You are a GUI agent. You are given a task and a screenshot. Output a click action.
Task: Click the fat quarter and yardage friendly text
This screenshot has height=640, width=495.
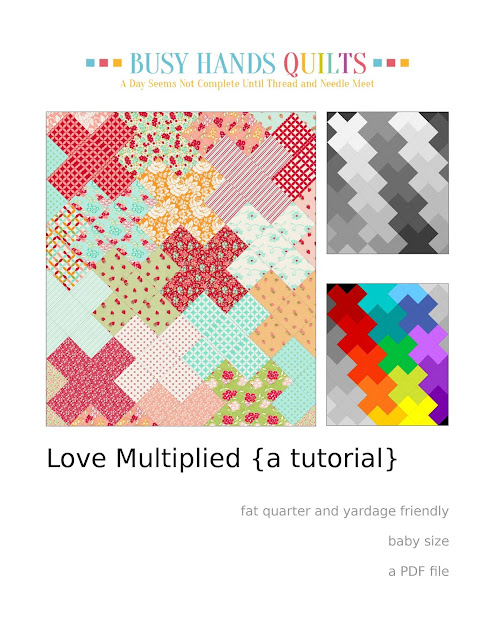[x=344, y=511]
